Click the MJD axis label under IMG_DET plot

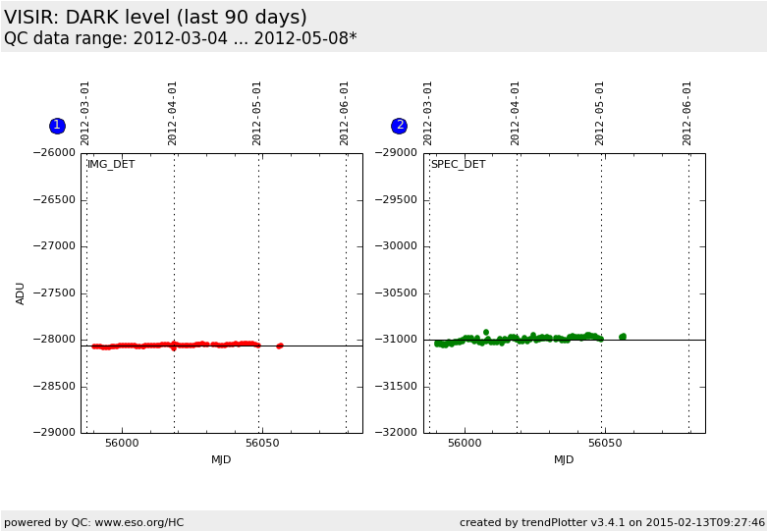click(x=221, y=459)
